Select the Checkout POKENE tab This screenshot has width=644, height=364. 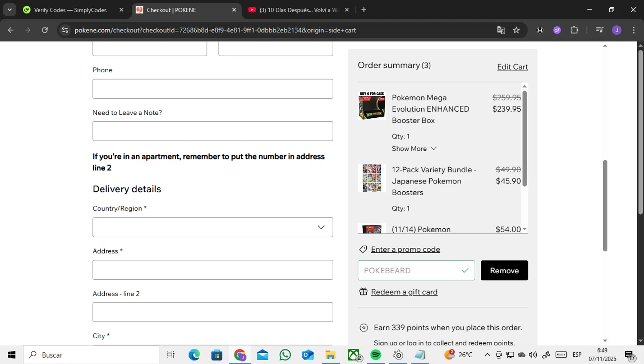click(186, 10)
